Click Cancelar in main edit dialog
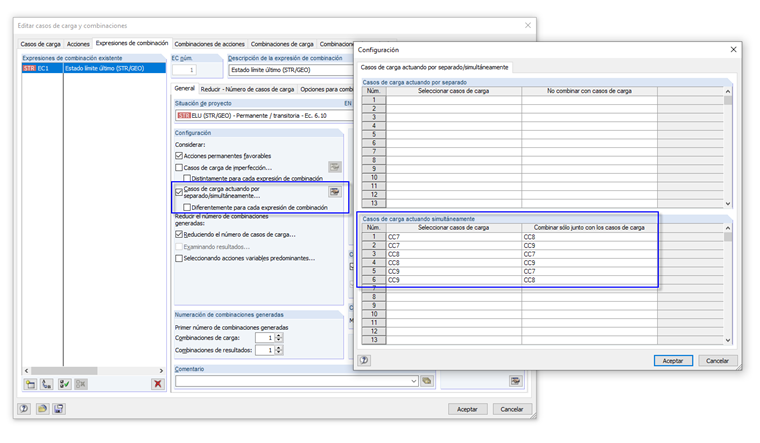This screenshot has height=443, width=760. [512, 409]
